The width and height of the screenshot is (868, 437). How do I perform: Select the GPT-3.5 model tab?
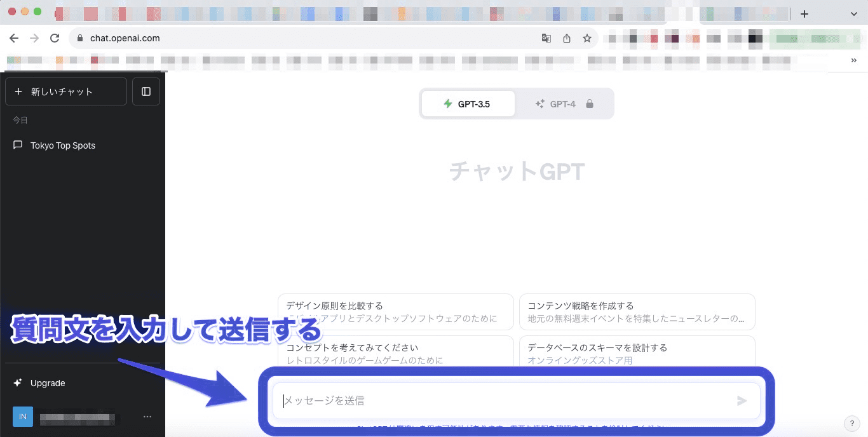(468, 104)
